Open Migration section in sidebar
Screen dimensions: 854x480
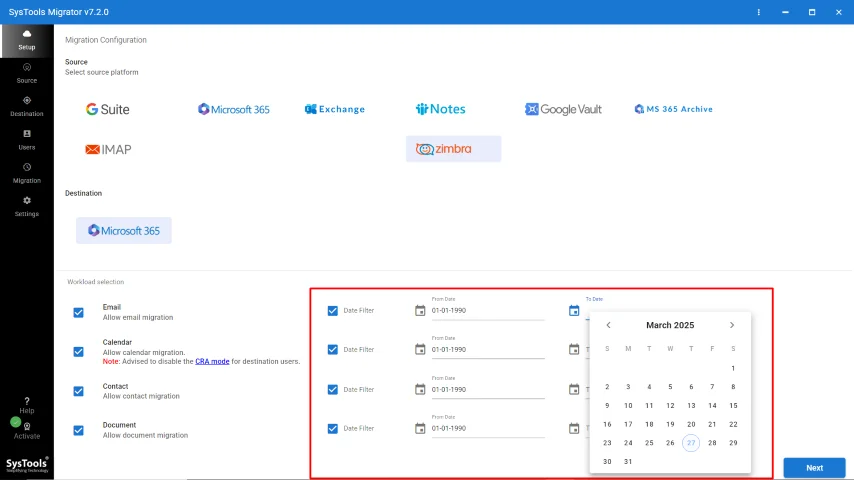pos(27,173)
